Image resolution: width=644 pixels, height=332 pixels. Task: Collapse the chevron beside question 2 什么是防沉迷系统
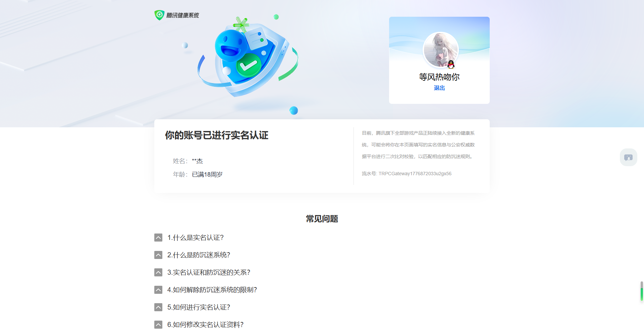tap(158, 255)
